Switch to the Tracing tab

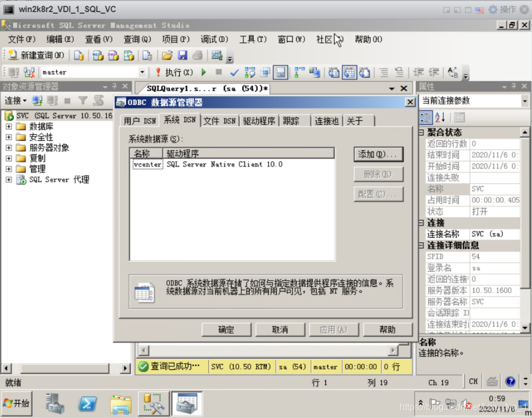(x=294, y=121)
